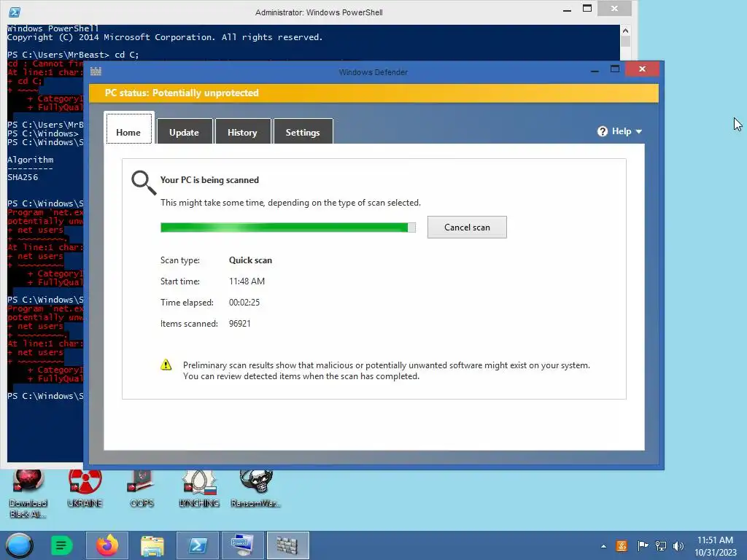Open the Help dropdown arrow

coord(639,131)
